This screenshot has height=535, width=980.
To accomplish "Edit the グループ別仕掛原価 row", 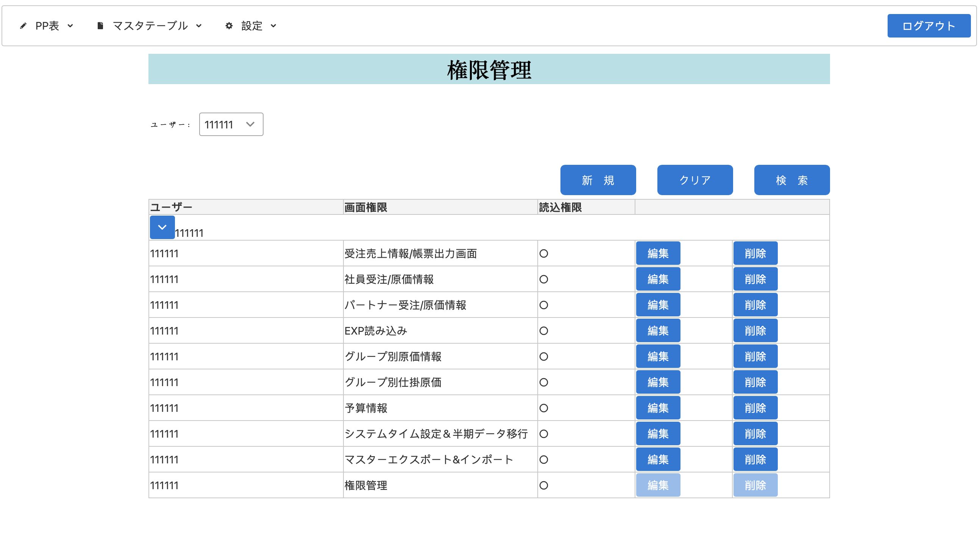I will (658, 382).
